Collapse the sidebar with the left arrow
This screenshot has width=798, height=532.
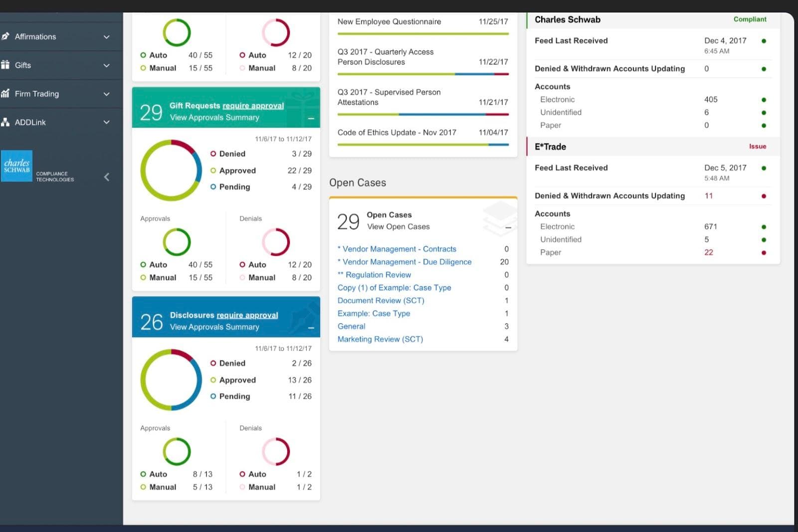tap(106, 177)
